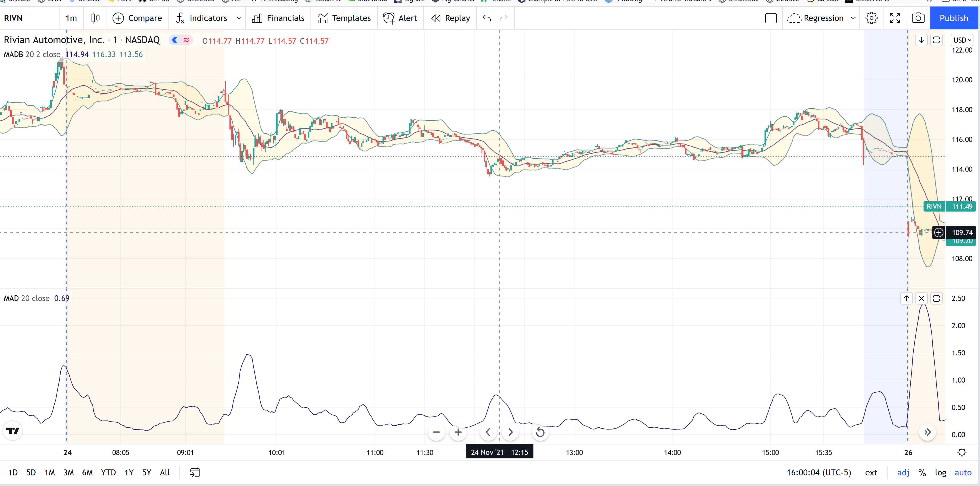Expand the layout dropdown next to Regression

853,18
